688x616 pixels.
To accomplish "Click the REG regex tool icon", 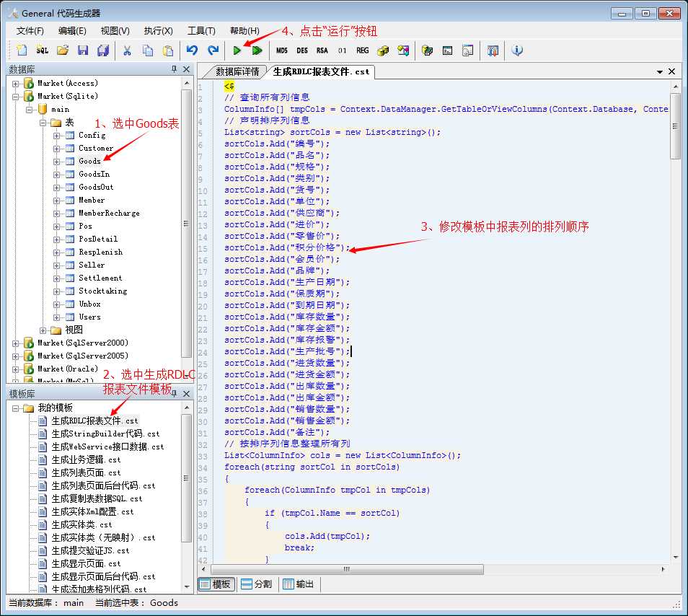I will point(363,50).
